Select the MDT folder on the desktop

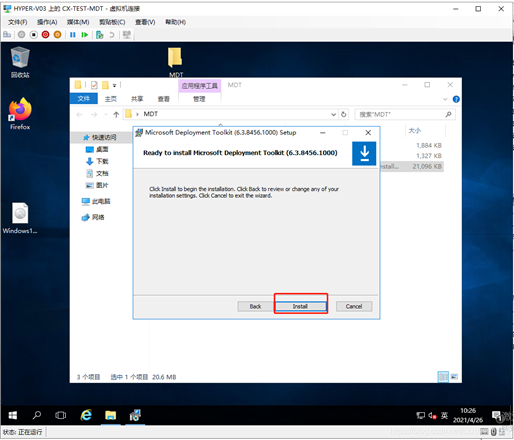point(175,62)
